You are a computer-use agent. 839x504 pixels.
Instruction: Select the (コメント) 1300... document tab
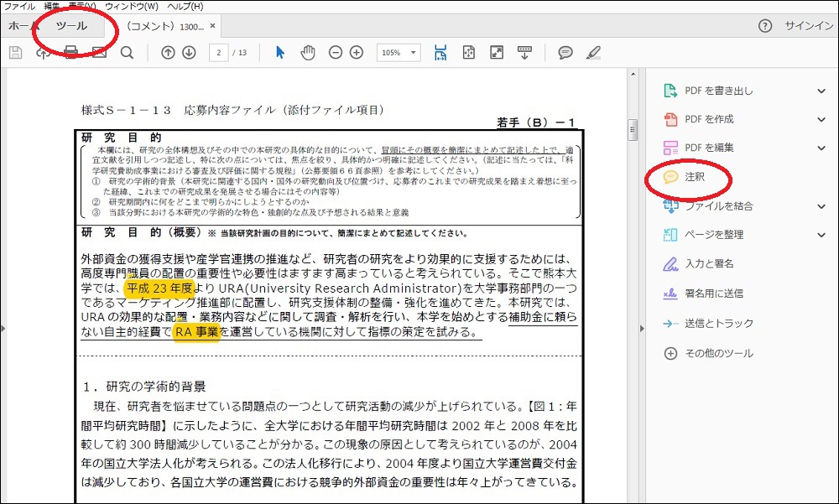coord(164,26)
